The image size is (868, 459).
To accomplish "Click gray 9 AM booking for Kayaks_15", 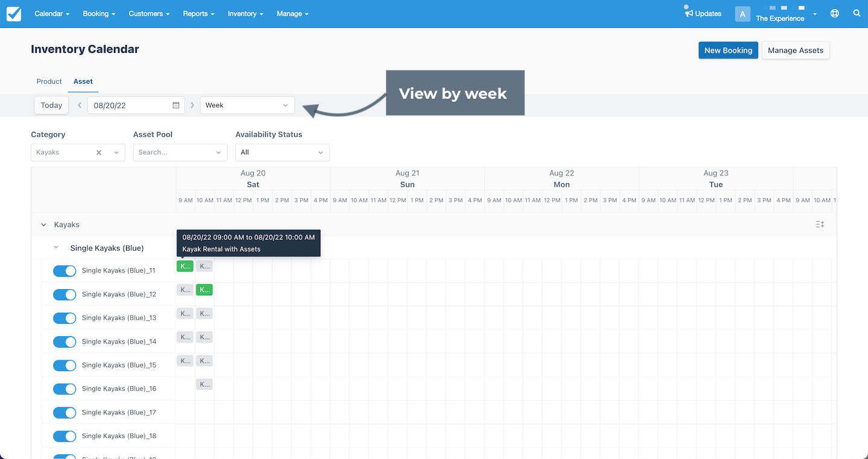I will click(x=185, y=361).
